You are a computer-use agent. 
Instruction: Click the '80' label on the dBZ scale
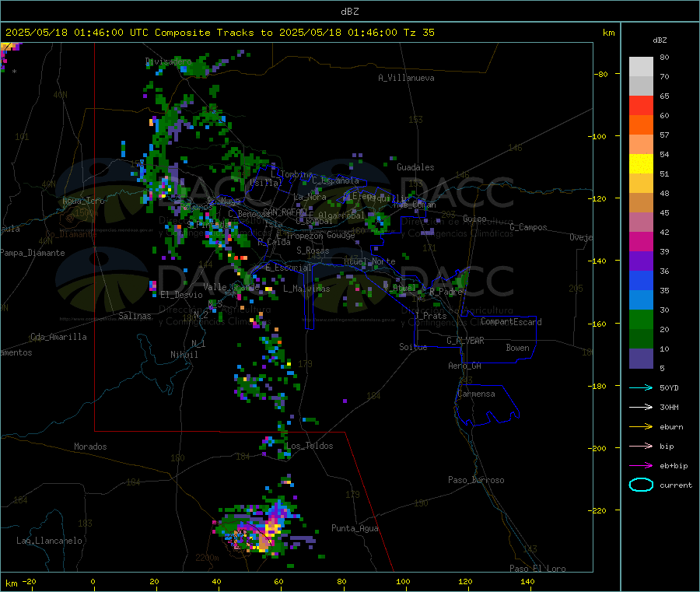pos(664,57)
